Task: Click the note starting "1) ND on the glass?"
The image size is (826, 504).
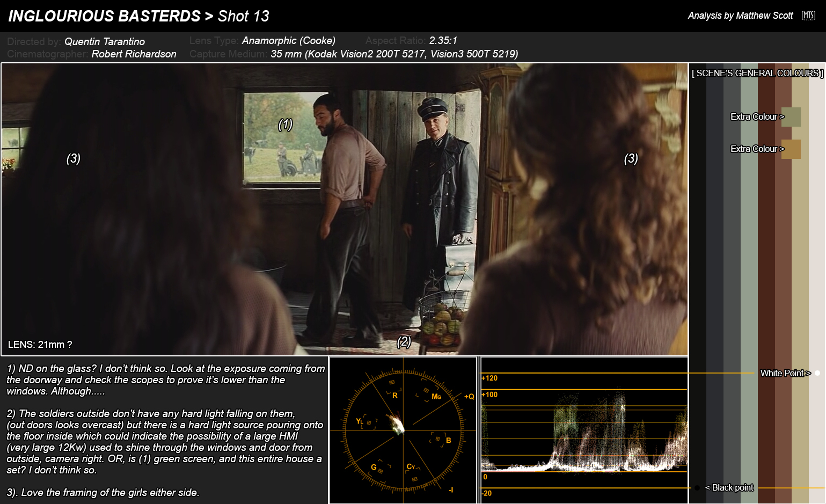Action: pyautogui.click(x=166, y=379)
